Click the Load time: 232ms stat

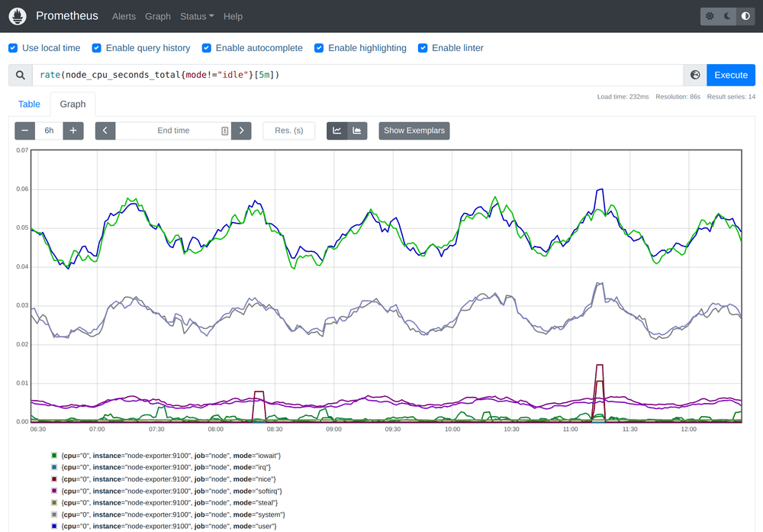click(623, 97)
